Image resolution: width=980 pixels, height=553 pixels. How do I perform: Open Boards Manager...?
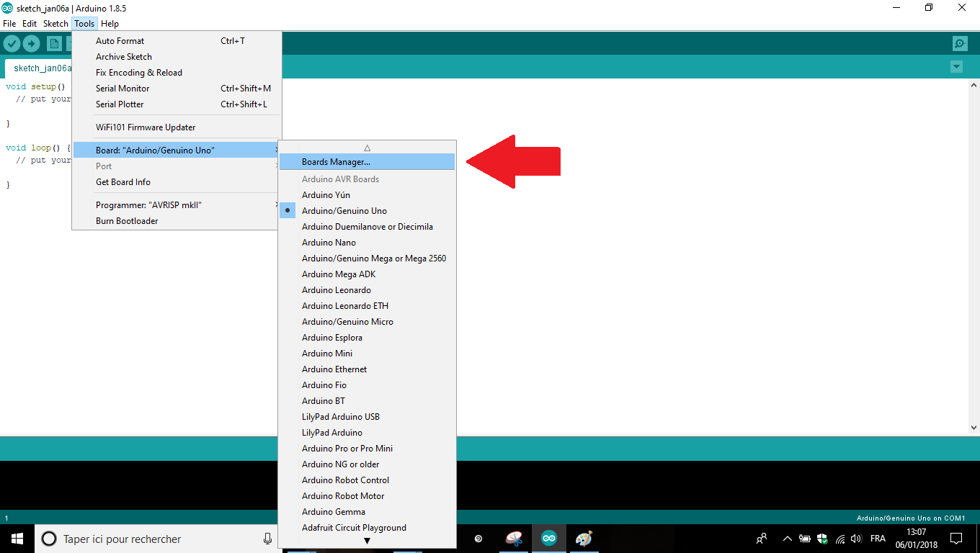[367, 162]
